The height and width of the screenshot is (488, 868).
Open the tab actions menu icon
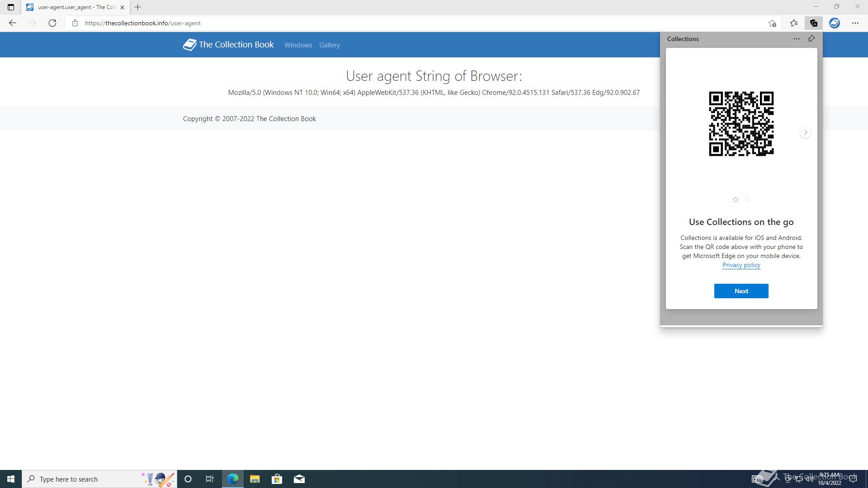[x=11, y=7]
